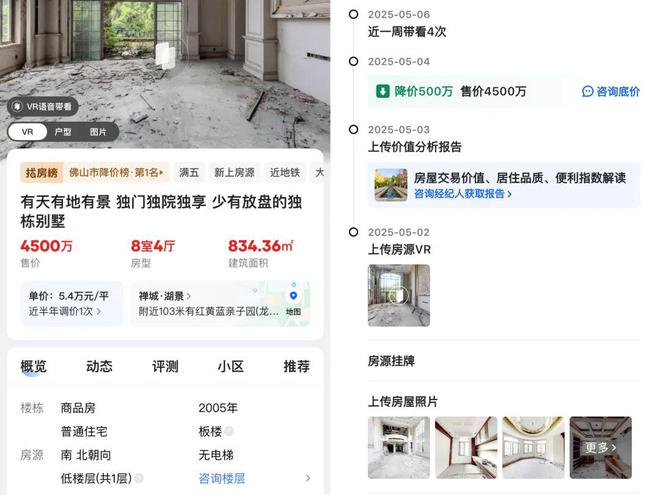Select the VR view toggle

pyautogui.click(x=27, y=132)
